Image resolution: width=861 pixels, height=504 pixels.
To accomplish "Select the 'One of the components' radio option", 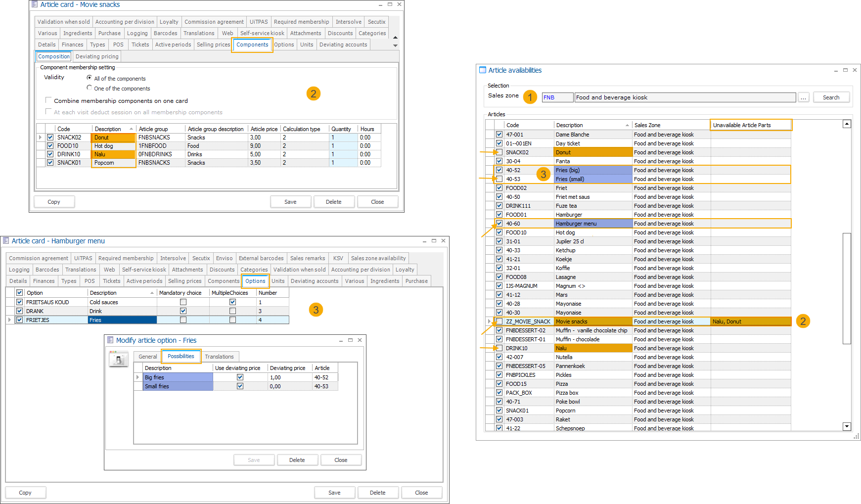I will pyautogui.click(x=90, y=88).
